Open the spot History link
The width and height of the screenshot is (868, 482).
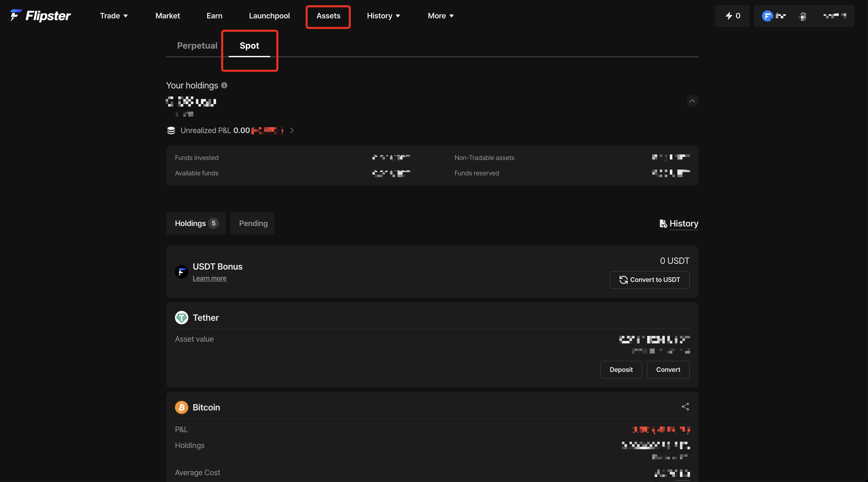(684, 224)
